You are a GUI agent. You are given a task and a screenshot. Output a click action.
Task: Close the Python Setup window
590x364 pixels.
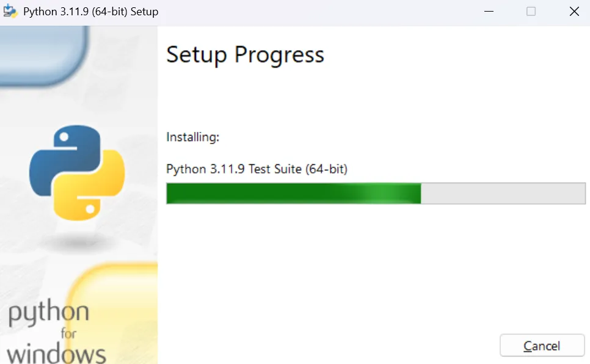click(x=574, y=12)
